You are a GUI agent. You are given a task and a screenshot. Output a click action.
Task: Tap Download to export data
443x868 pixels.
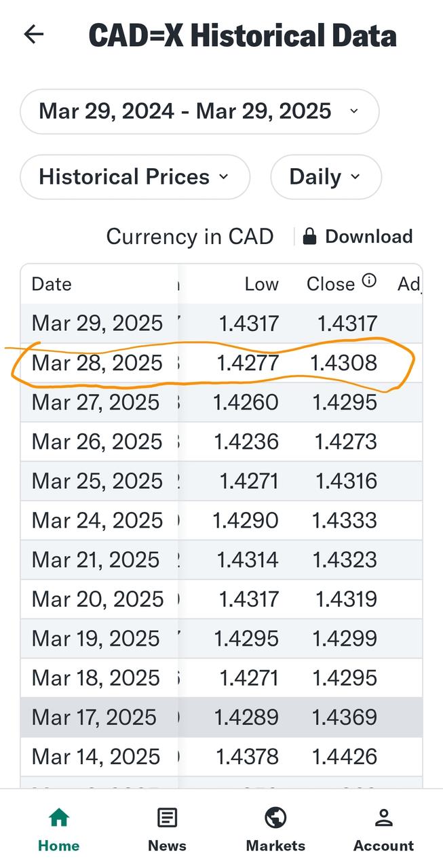pos(368,236)
